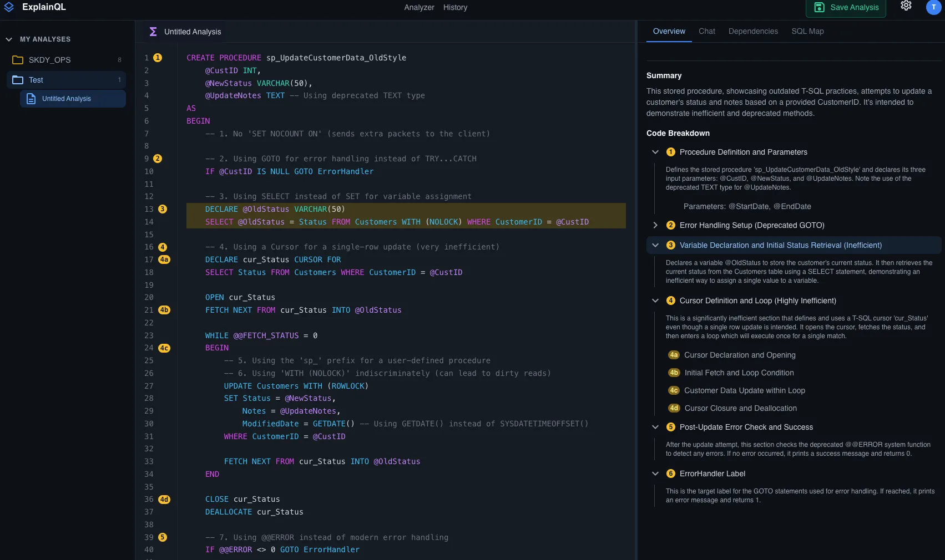Switch to the Chat tab
The width and height of the screenshot is (945, 560).
706,31
